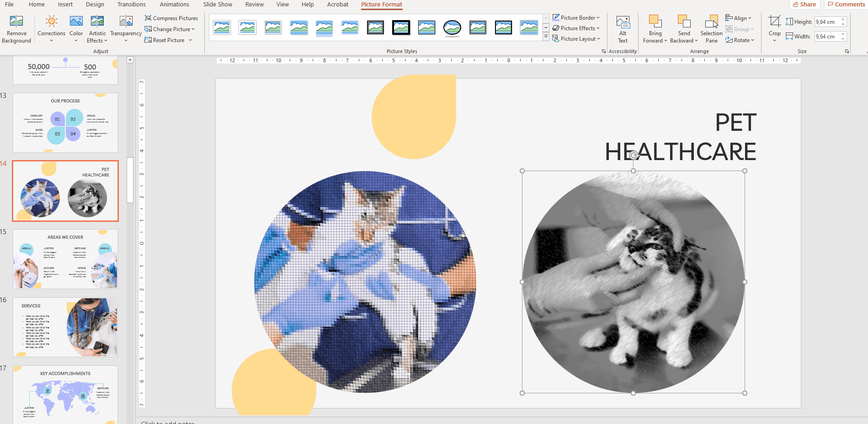Open the Slide Show tab
Screen dimensions: 868x424
coord(218,5)
